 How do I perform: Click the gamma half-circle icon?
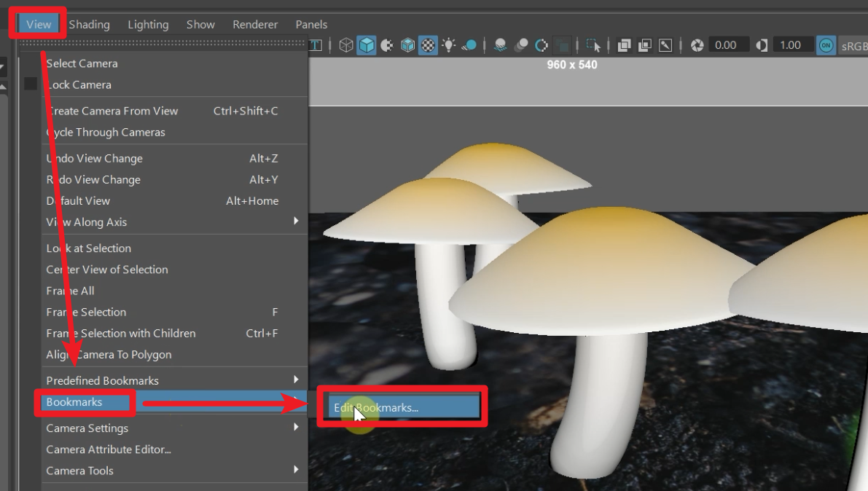[x=762, y=45]
